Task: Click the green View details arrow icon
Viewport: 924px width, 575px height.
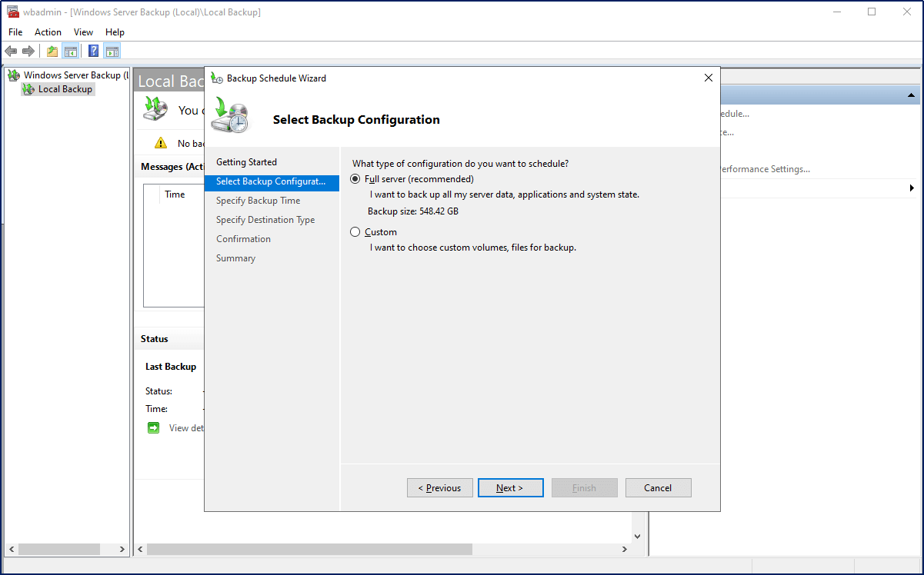Action: [x=154, y=427]
